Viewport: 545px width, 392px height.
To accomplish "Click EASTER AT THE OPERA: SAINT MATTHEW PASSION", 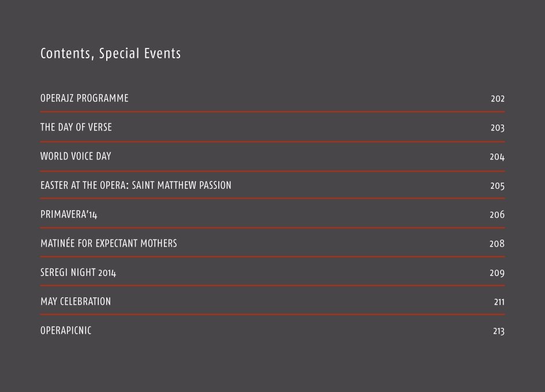I will [136, 185].
